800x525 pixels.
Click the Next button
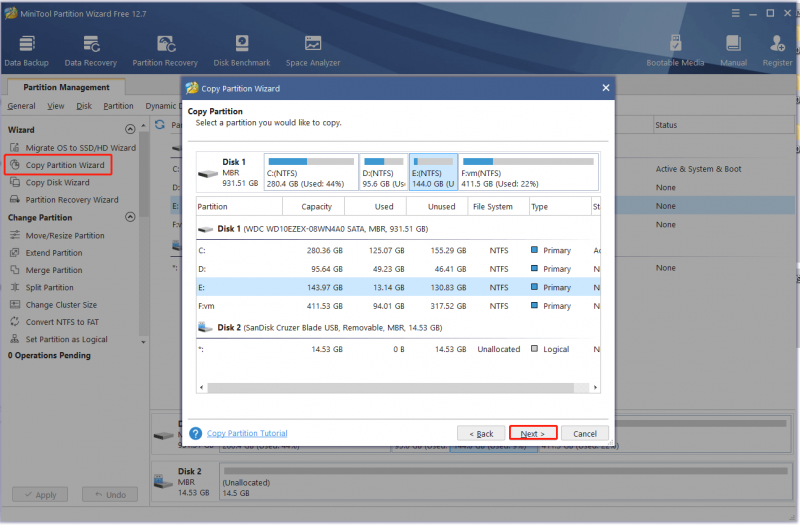pos(533,433)
